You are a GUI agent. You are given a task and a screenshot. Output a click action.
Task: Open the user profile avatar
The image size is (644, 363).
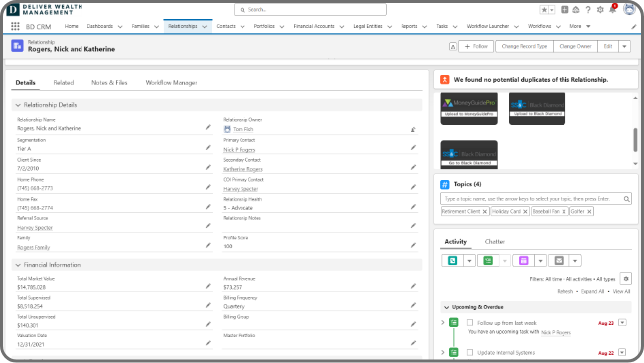click(629, 9)
